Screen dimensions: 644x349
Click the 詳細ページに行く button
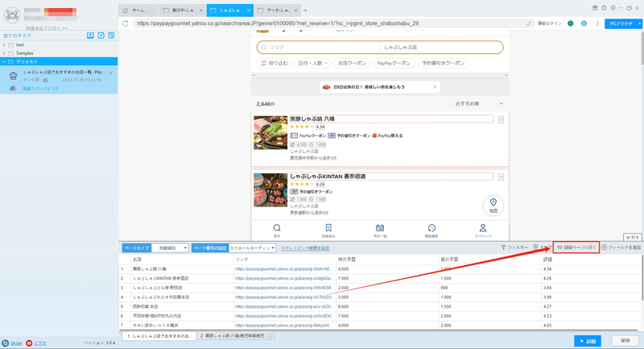click(x=576, y=247)
